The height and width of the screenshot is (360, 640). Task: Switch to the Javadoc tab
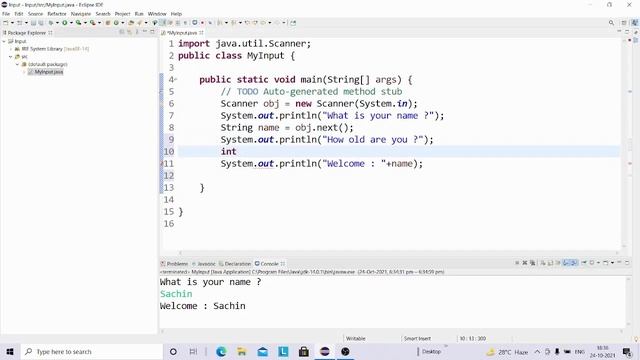(x=204, y=264)
